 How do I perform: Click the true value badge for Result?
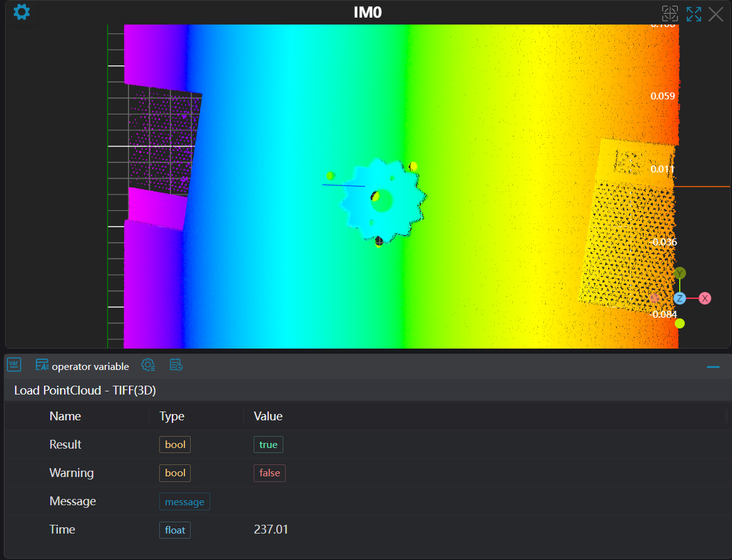268,444
